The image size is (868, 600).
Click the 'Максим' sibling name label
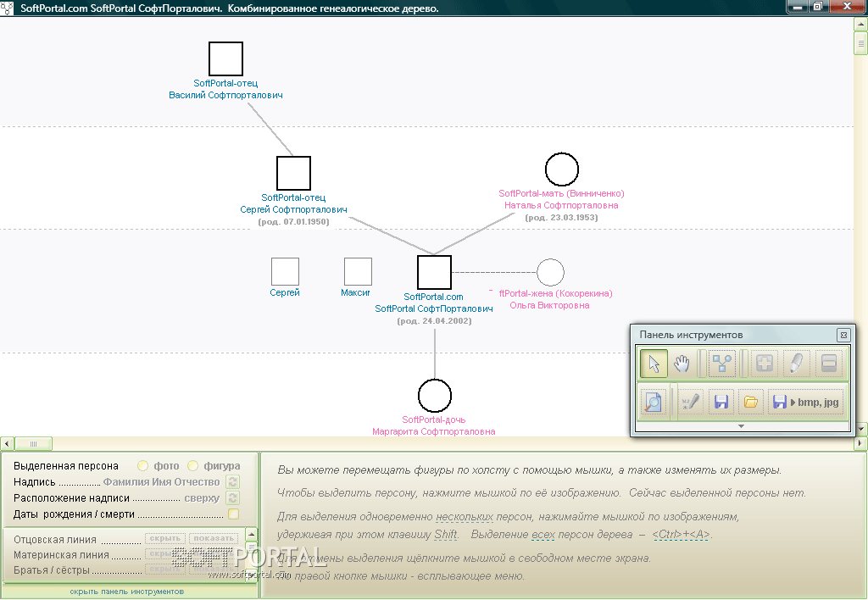click(355, 293)
